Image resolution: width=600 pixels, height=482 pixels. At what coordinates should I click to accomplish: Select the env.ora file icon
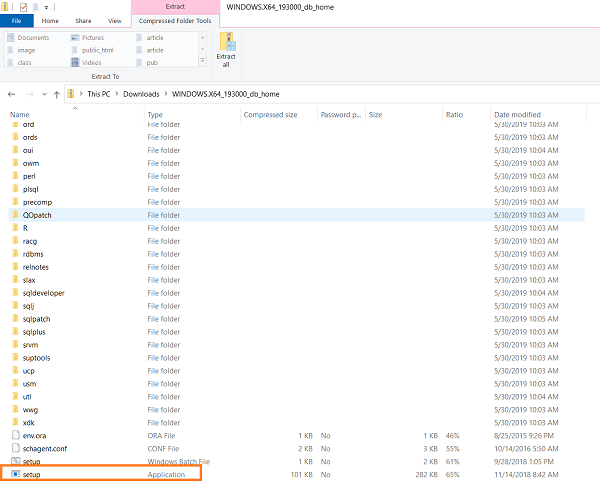click(x=15, y=435)
